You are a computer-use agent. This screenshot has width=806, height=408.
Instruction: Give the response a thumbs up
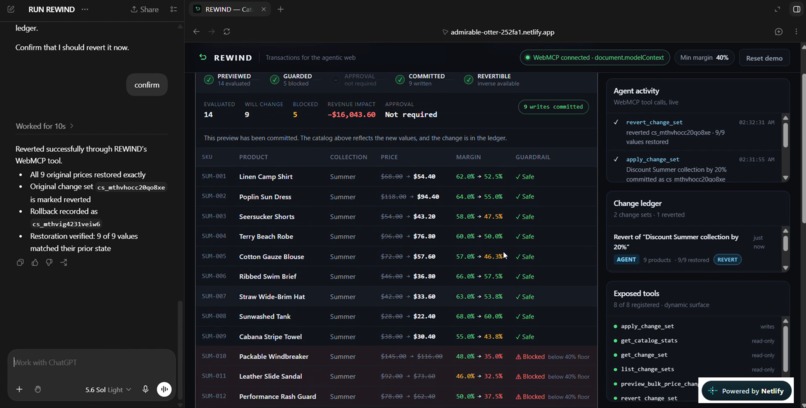(x=34, y=263)
